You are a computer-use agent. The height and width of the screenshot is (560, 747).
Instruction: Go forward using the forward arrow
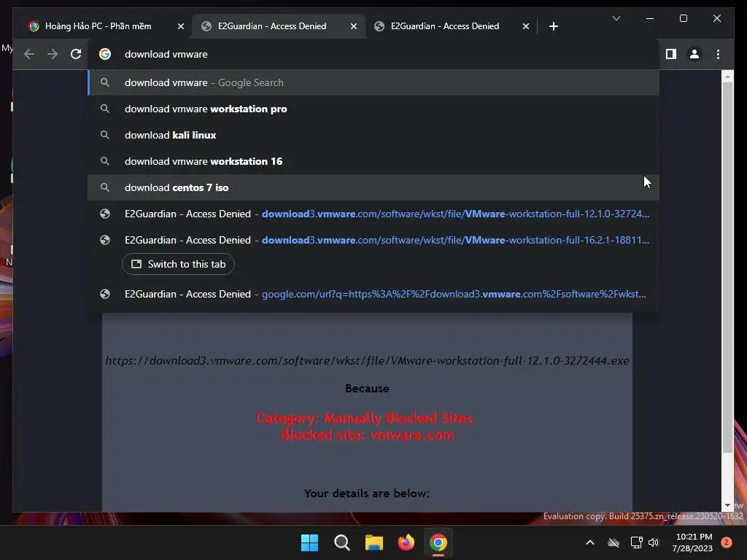click(53, 54)
